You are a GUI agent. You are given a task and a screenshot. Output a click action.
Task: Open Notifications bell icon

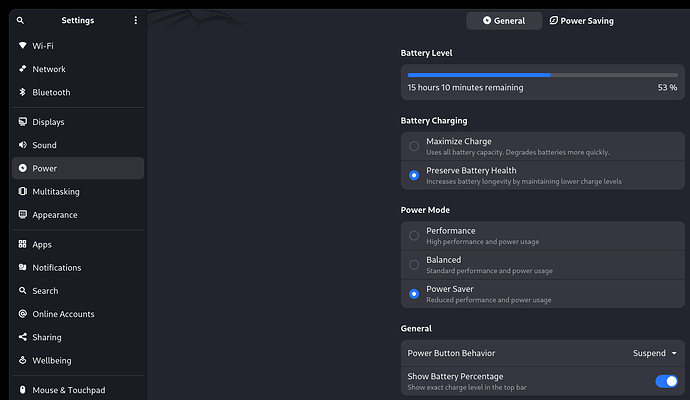coord(22,268)
